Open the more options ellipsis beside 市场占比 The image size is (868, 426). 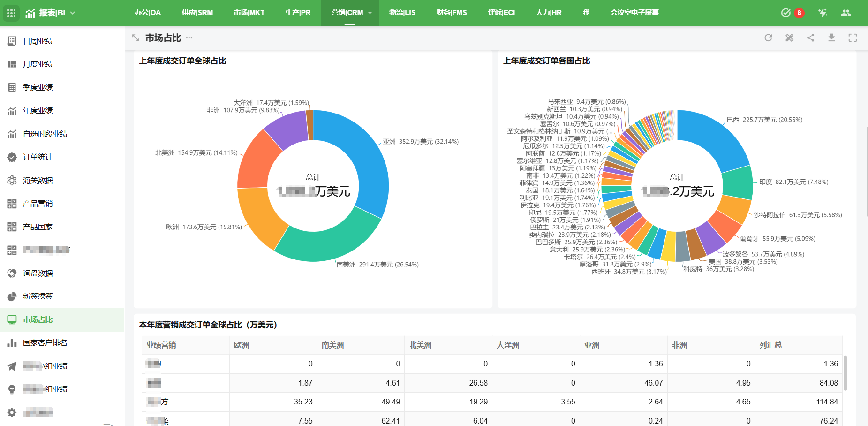click(x=189, y=38)
